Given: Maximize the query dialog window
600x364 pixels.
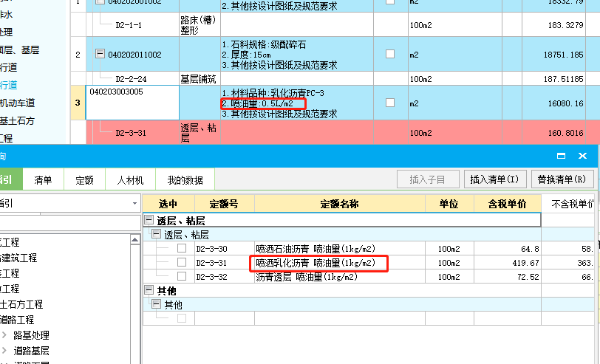Looking at the screenshot, I should pos(562,156).
